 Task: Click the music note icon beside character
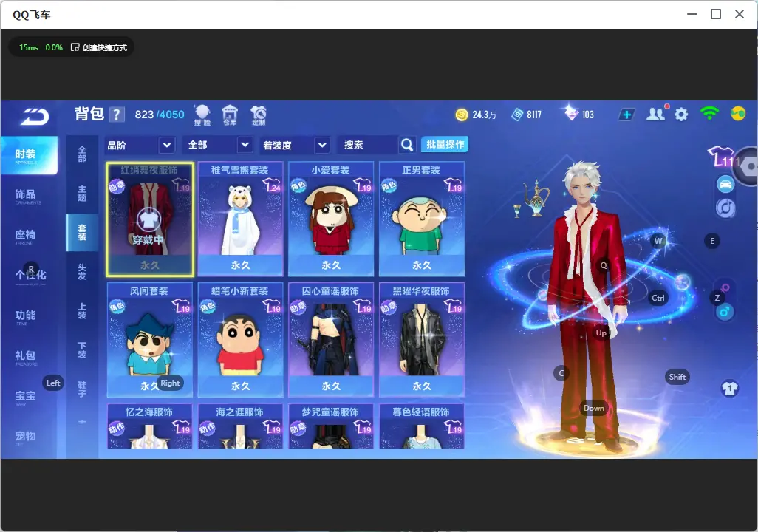[725, 208]
